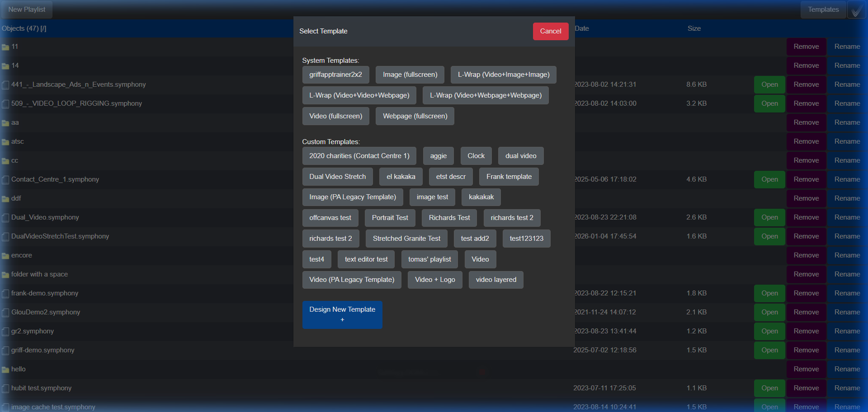Rename hubit test.symphony
Image resolution: width=868 pixels, height=412 pixels.
coord(847,388)
